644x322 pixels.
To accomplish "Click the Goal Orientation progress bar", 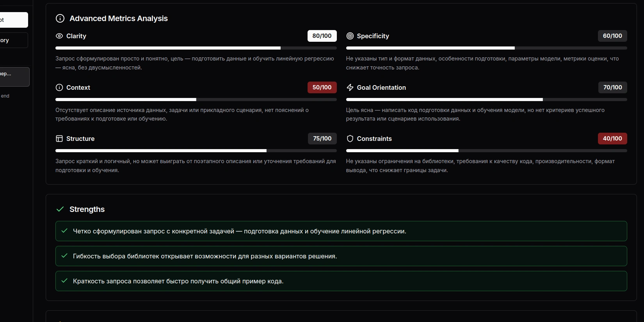I will tap(487, 100).
